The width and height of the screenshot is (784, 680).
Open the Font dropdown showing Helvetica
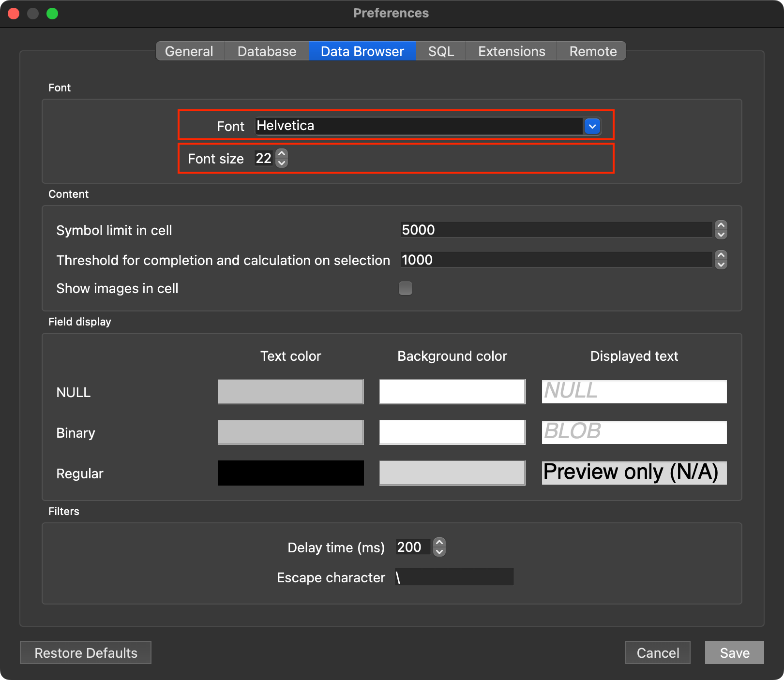[x=592, y=126]
